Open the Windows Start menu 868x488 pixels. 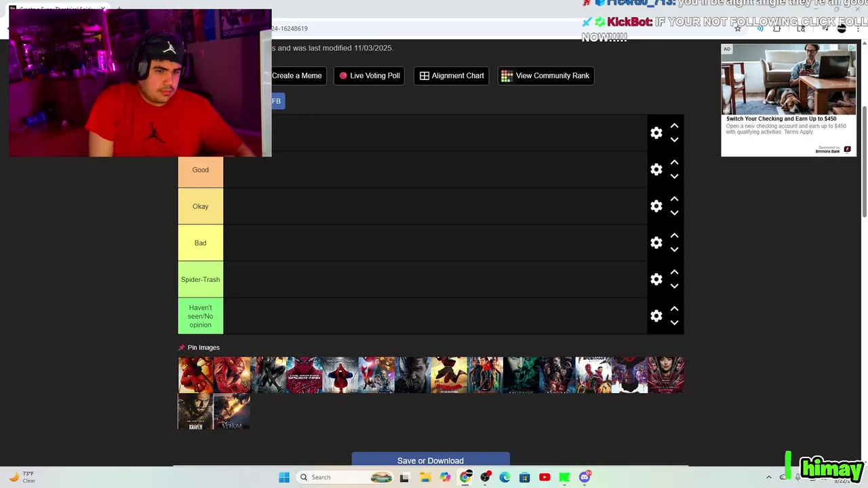point(284,477)
